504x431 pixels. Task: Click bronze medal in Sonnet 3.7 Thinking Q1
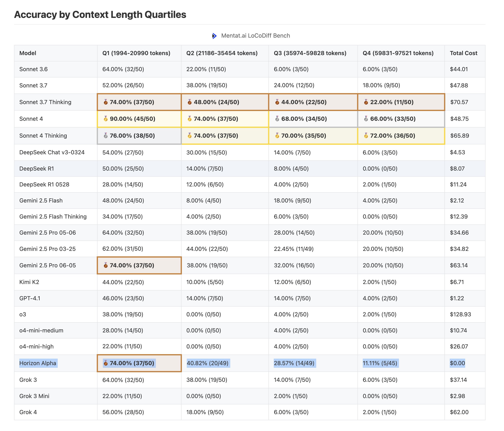105,102
